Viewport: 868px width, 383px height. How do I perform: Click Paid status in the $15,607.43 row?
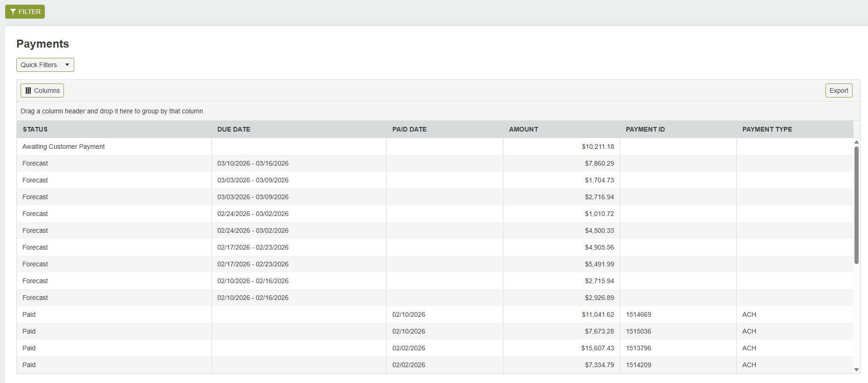[x=29, y=348]
